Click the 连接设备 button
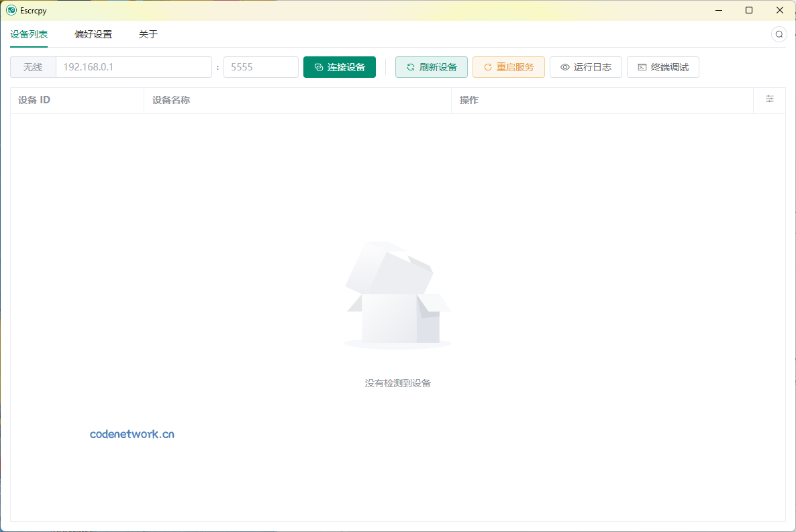 (x=340, y=66)
